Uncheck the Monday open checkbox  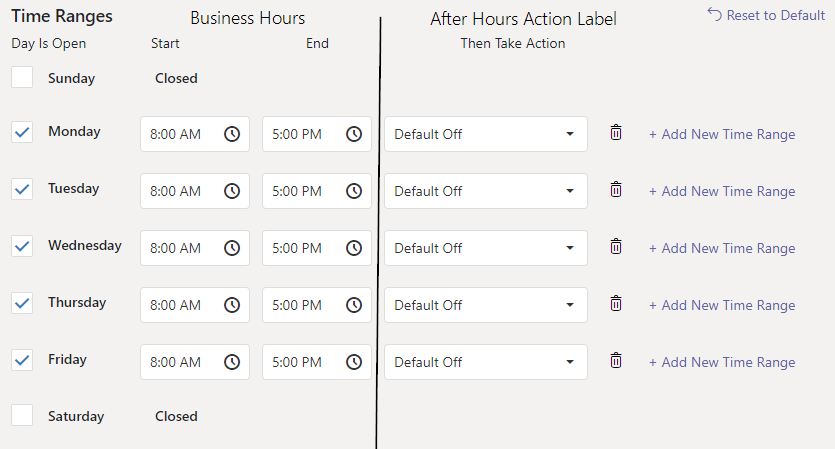click(x=22, y=132)
